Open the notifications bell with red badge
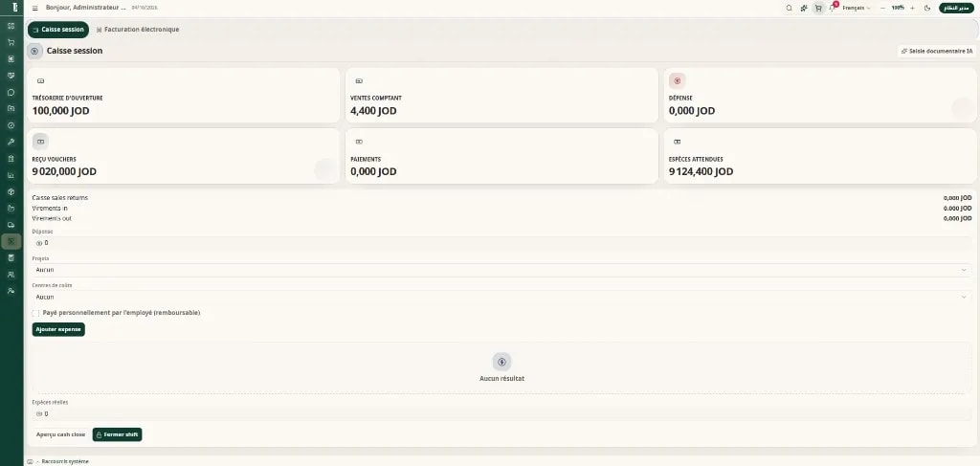Viewport: 980px width, 466px height. pyautogui.click(x=832, y=8)
